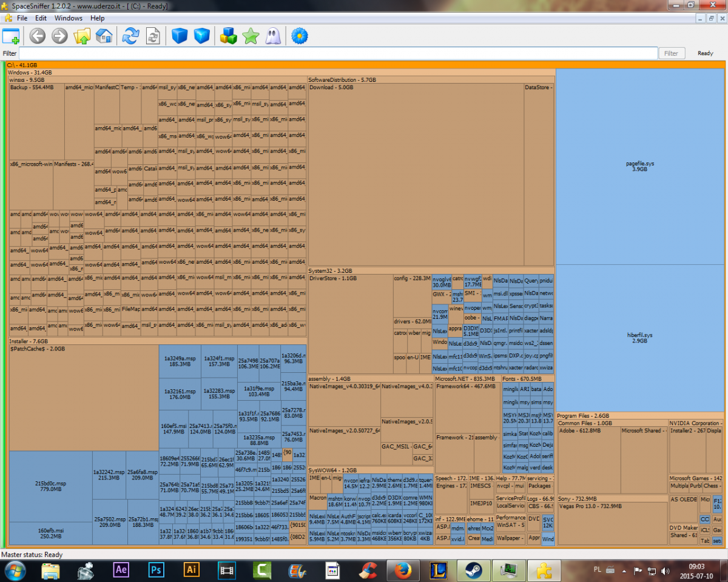Open the Windows menu
Image resolution: width=728 pixels, height=582 pixels.
(x=69, y=18)
